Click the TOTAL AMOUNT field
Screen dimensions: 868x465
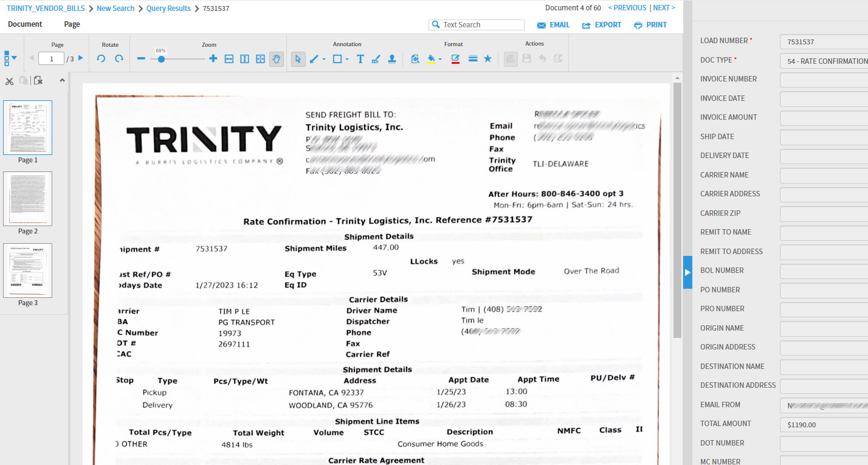tap(824, 424)
